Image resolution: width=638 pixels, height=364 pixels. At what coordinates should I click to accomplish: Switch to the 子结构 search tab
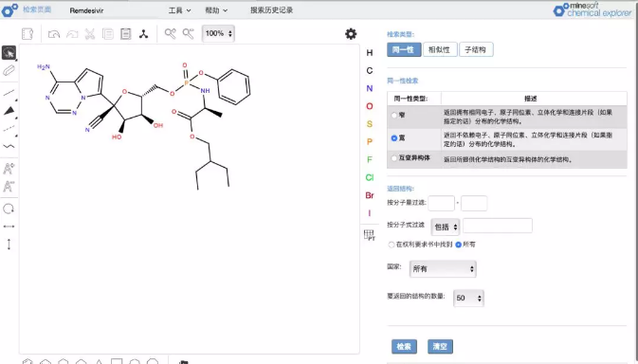[476, 49]
